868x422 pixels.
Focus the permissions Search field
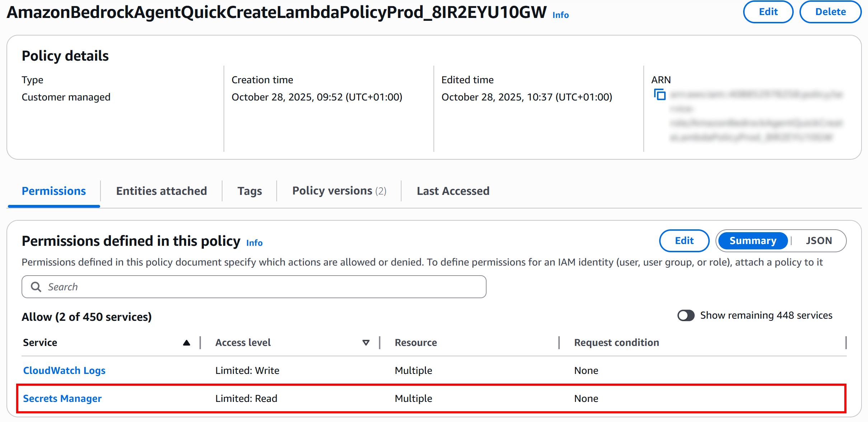[266, 287]
